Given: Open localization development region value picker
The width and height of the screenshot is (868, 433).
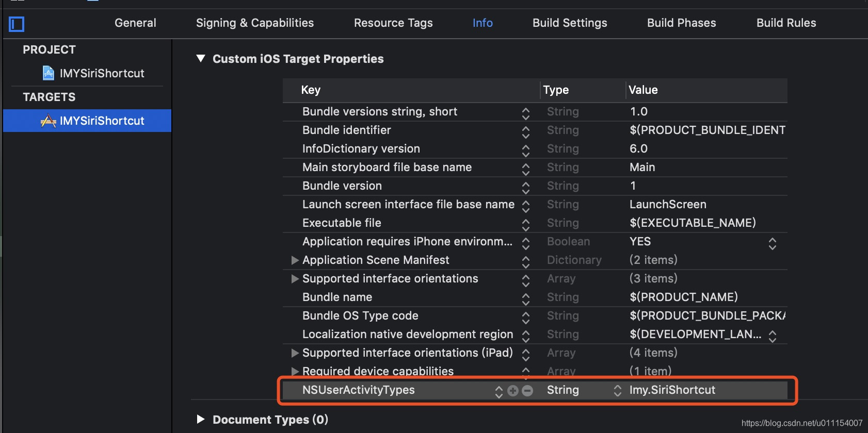Looking at the screenshot, I should 772,336.
